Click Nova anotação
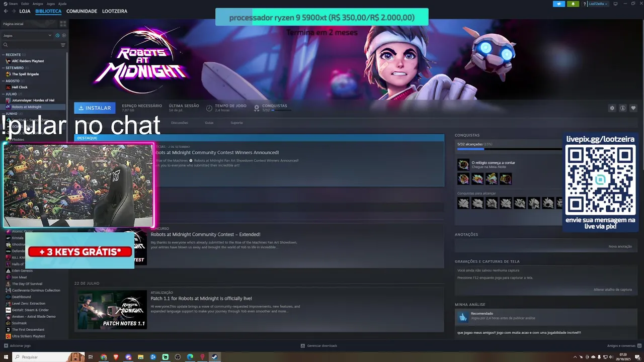644x362 pixels. 620,246
